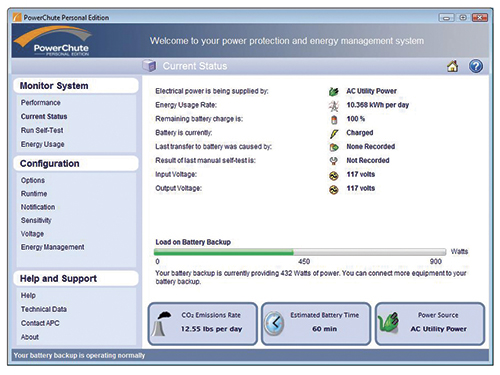Open the Sensitivity settings
Screen dimensions: 500x375
pos(36,220)
